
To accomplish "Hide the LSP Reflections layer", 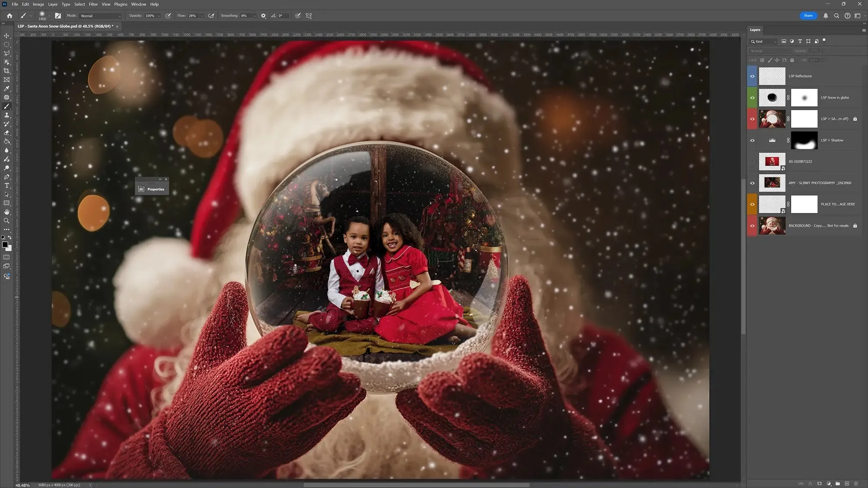I will pos(753,76).
